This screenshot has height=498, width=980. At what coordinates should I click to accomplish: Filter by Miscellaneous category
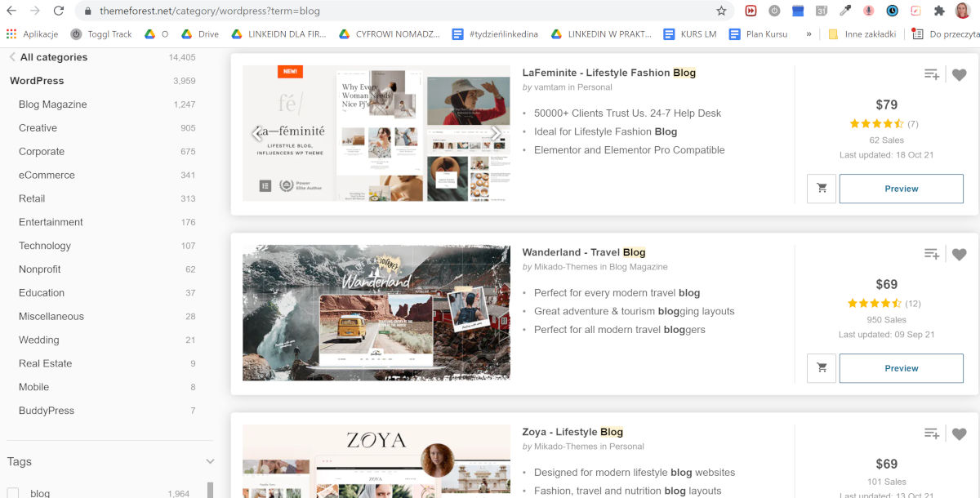click(x=51, y=317)
